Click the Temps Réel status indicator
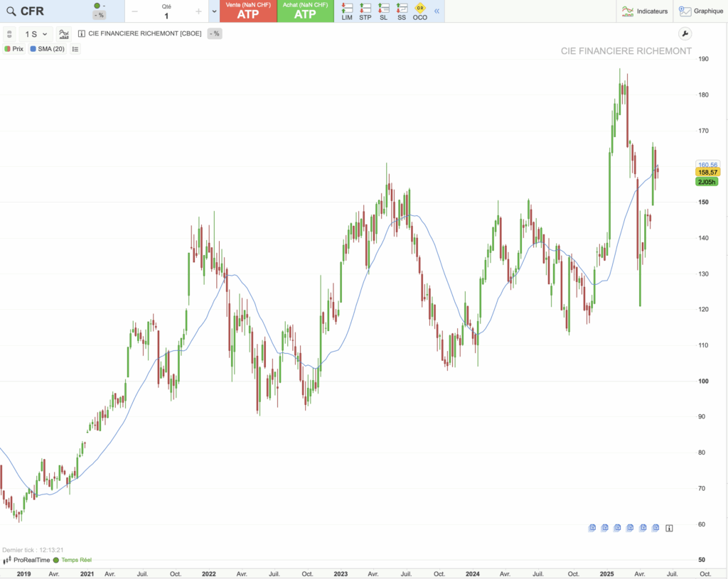 pos(73,560)
